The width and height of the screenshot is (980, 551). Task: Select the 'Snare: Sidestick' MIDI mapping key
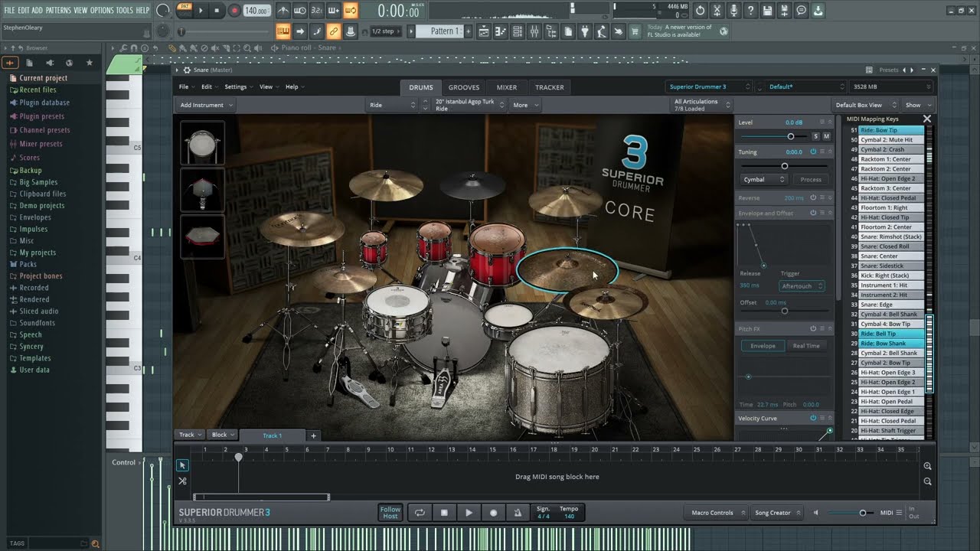pos(891,266)
